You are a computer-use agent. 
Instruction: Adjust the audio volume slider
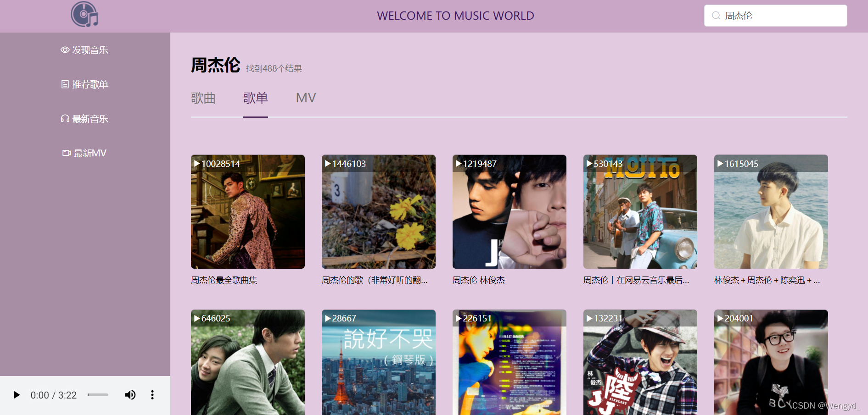click(98, 395)
